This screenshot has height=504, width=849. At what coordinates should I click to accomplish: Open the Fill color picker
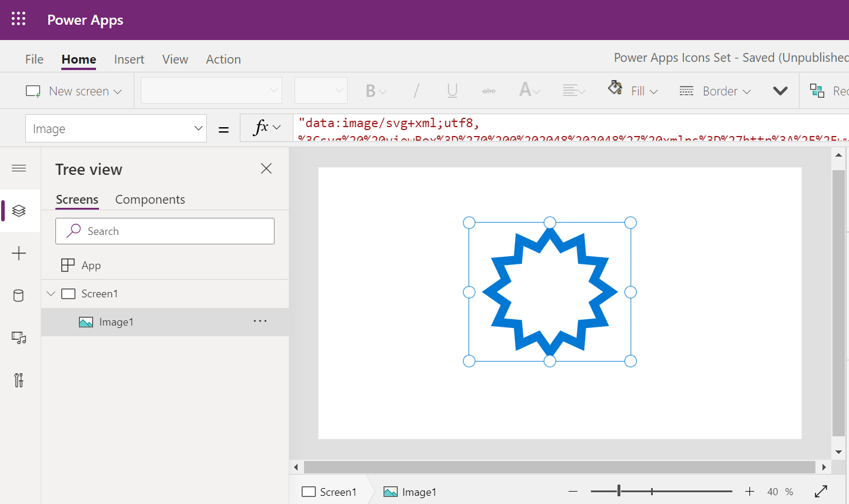[x=633, y=91]
